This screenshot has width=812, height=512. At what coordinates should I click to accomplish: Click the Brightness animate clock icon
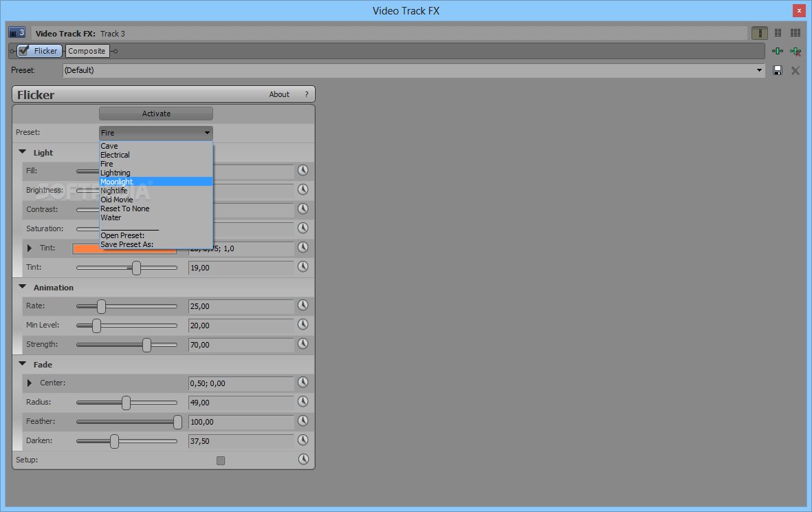click(x=303, y=190)
